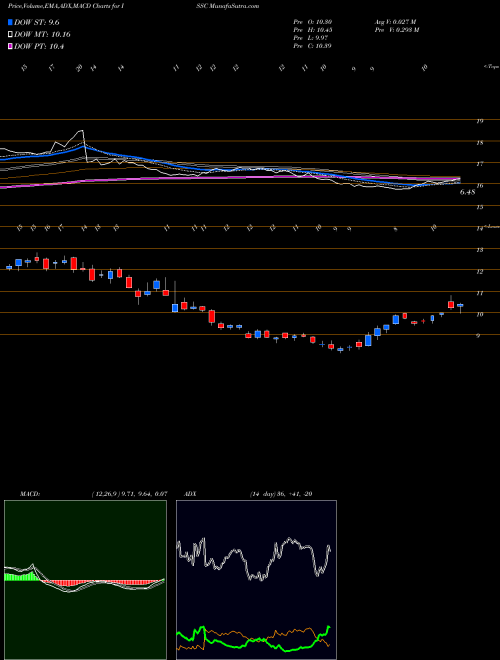Viewport: 500px width, 660px height.
Task: Click the 'ADX' panel label
Action: (x=190, y=494)
